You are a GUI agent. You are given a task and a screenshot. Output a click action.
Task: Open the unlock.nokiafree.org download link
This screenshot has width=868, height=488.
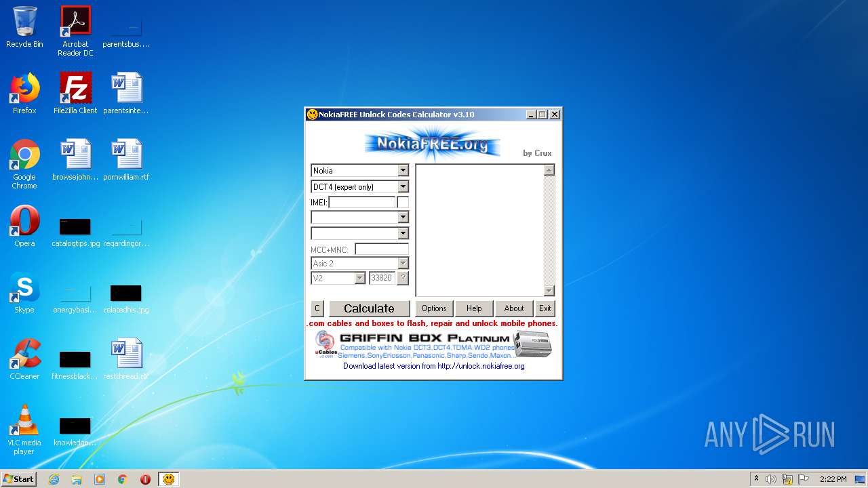(x=433, y=366)
